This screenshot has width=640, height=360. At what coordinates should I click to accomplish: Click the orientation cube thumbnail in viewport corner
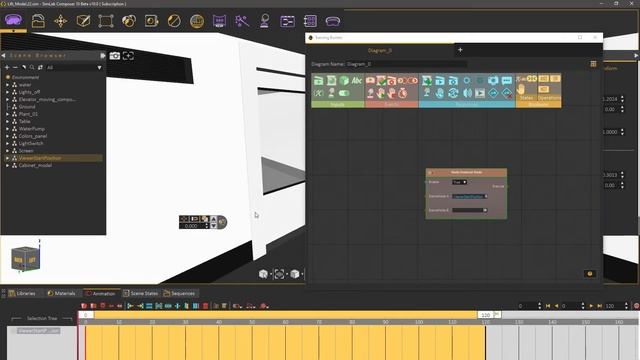click(x=25, y=259)
